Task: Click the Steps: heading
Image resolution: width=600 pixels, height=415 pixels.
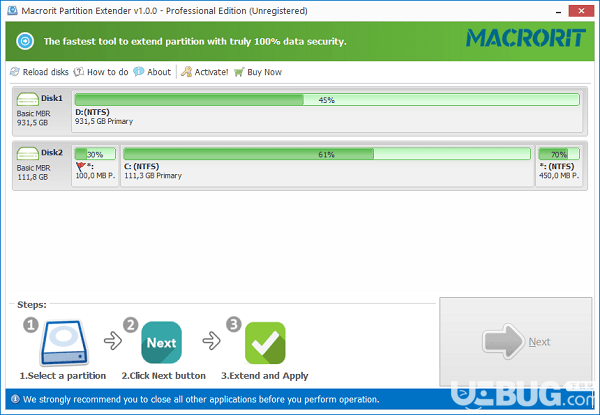Action: click(x=32, y=305)
